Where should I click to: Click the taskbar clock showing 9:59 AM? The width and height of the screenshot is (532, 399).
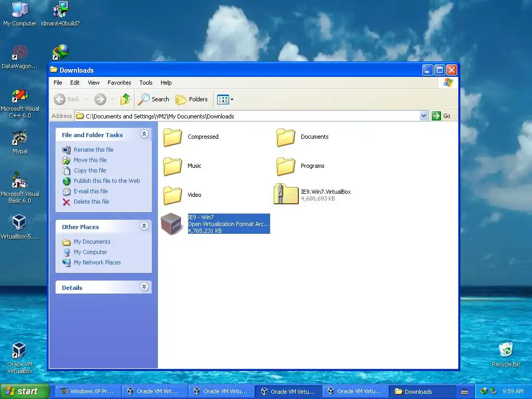point(513,391)
